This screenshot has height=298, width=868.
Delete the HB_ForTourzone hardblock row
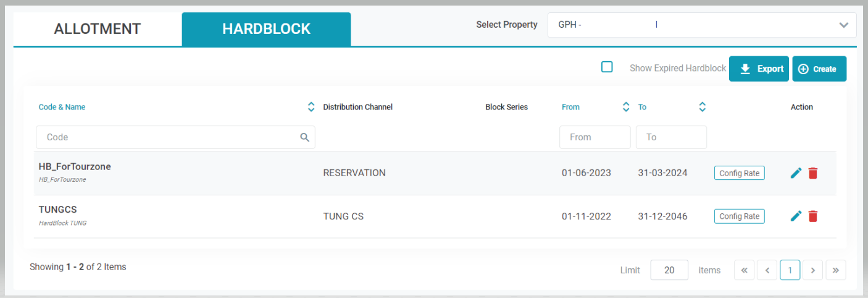[813, 173]
